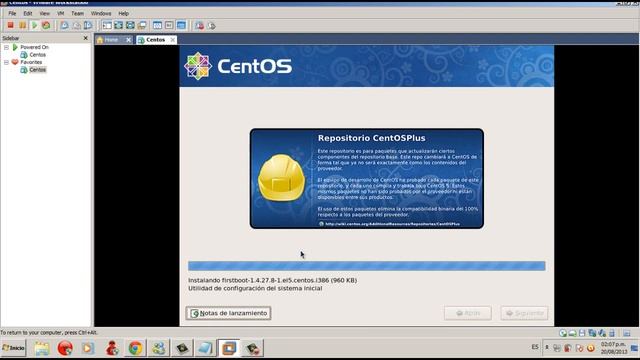Click the Powered On group label

(x=34, y=47)
